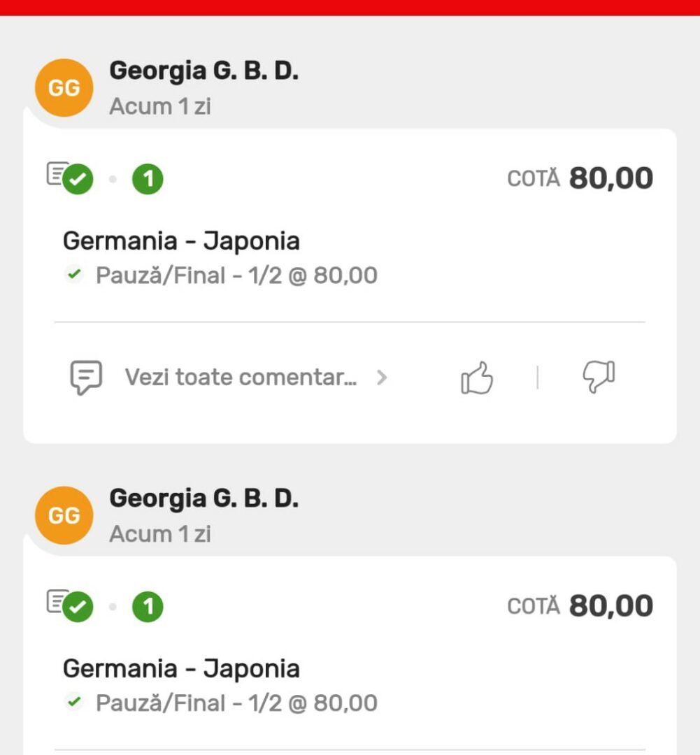Click the first post's GG orange avatar
Viewport: 700px width, 755px height.
pos(64,87)
